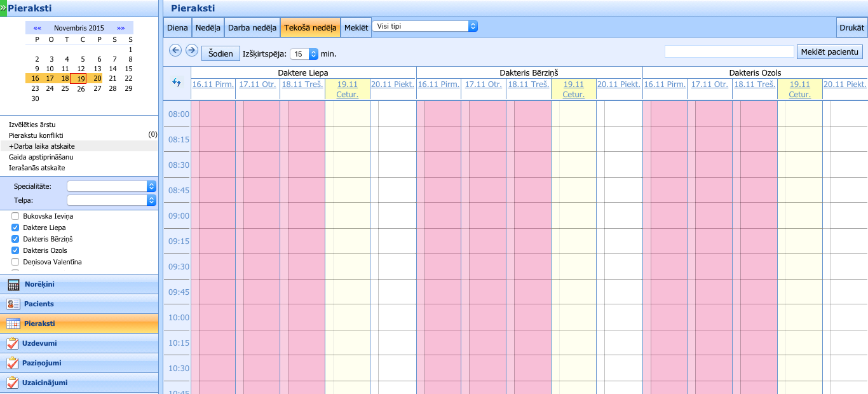Uncheck the Dakteris Ozols checkbox
The image size is (868, 394).
pyautogui.click(x=15, y=250)
